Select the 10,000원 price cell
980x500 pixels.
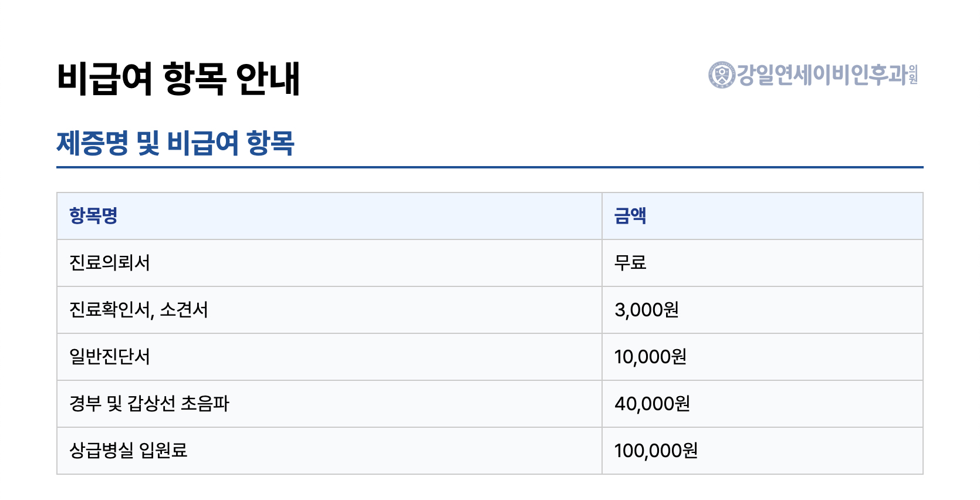pyautogui.click(x=650, y=357)
